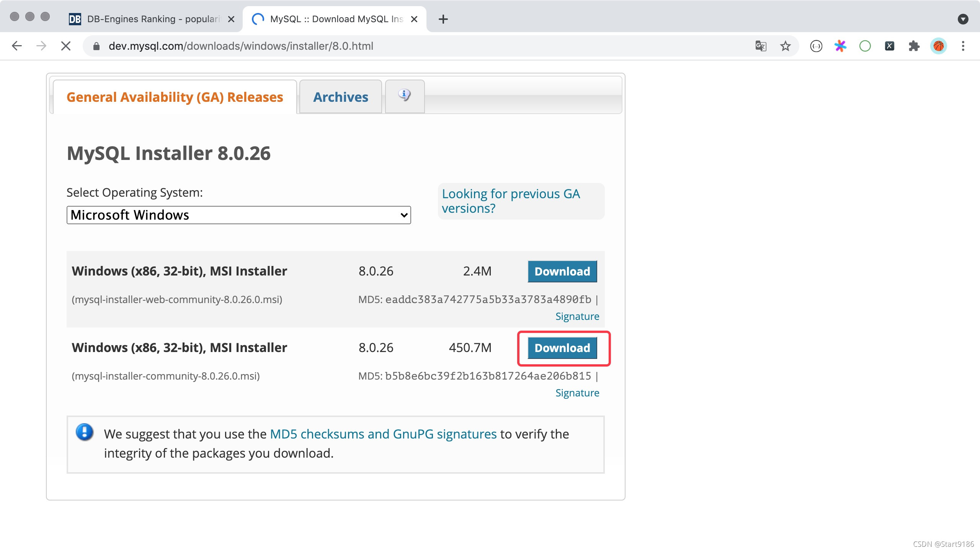Screen dimensions: 980x551
Task: Bookmark this page with the star icon
Action: coord(785,46)
